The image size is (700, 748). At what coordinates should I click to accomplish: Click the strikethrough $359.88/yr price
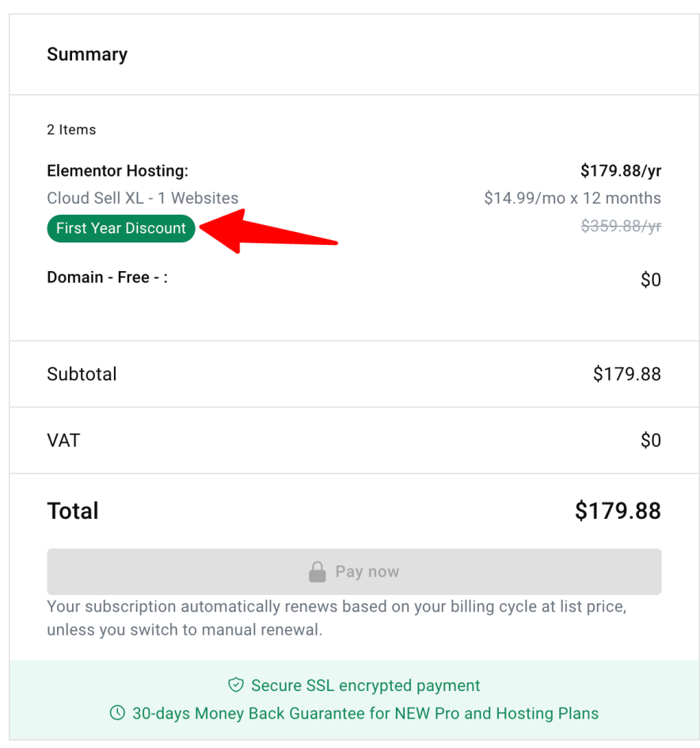[x=621, y=227]
